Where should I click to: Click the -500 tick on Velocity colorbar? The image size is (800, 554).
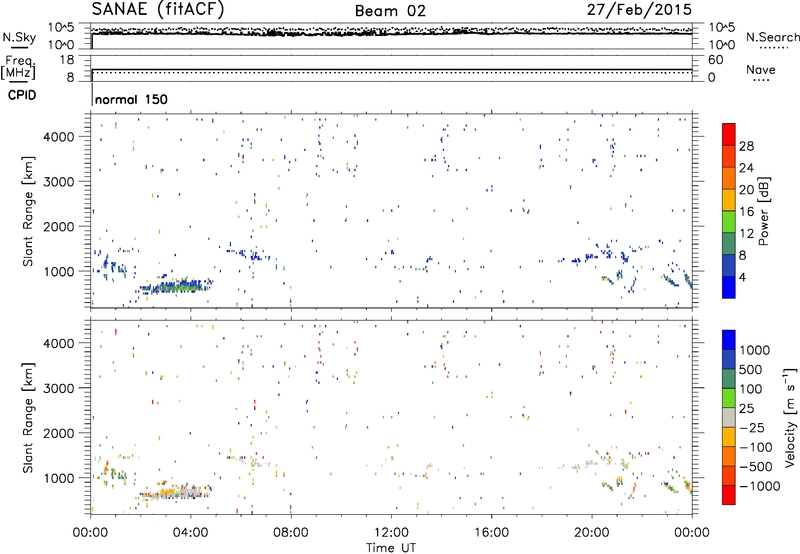pos(757,466)
